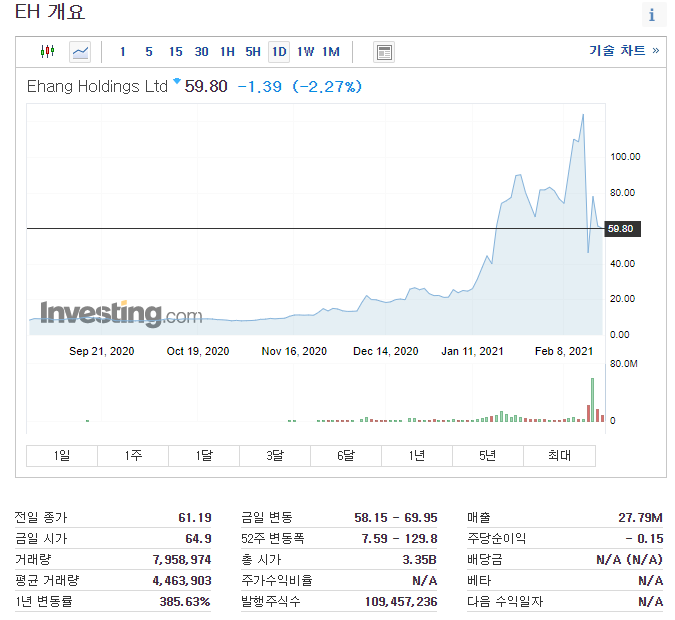Image resolution: width=675 pixels, height=620 pixels.
Task: Click the tallest green volume bar
Action: coord(592,400)
